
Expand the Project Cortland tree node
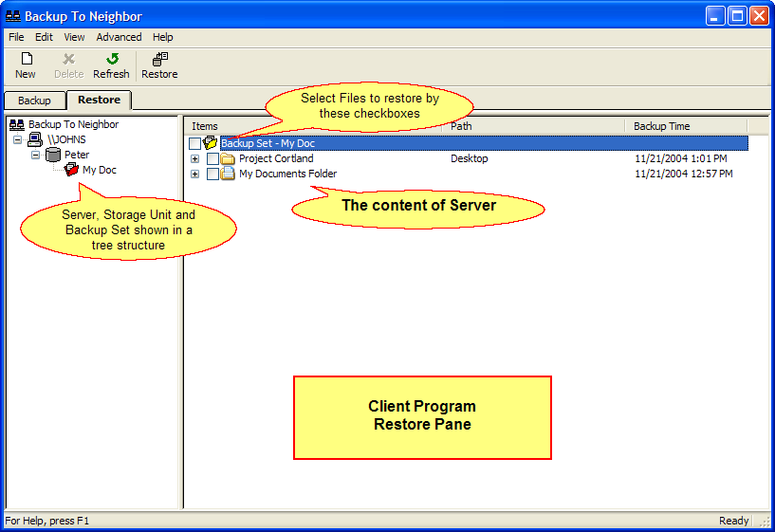point(194,158)
